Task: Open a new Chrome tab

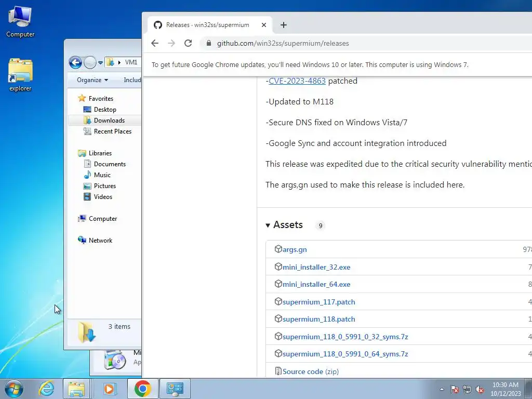Action: (x=284, y=25)
